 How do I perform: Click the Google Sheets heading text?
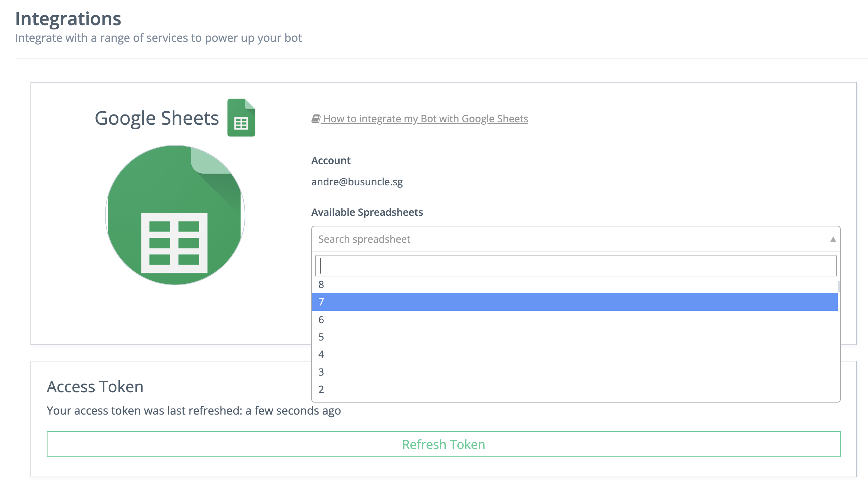pos(157,118)
